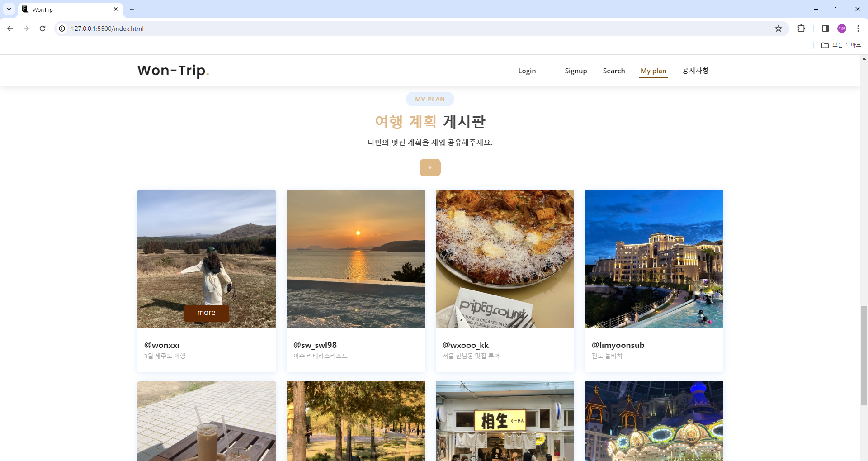Click the 서울 한남동 맛집 투어 caption
The height and width of the screenshot is (461, 868).
click(471, 356)
